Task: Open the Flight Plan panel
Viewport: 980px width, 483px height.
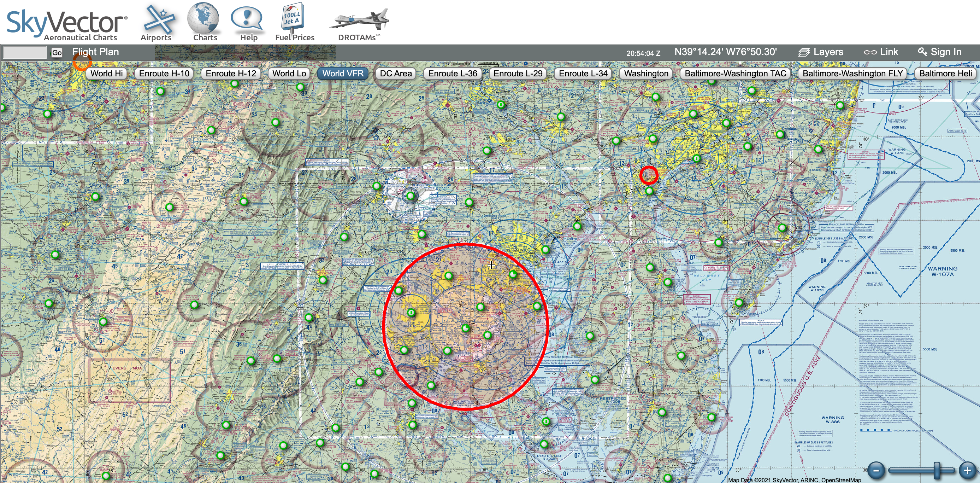Action: coord(95,52)
